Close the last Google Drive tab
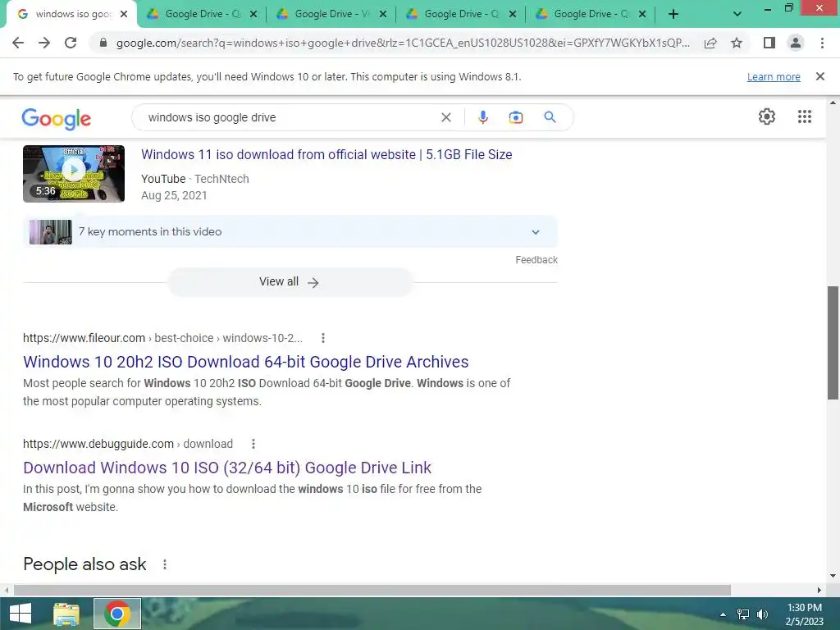 [641, 14]
